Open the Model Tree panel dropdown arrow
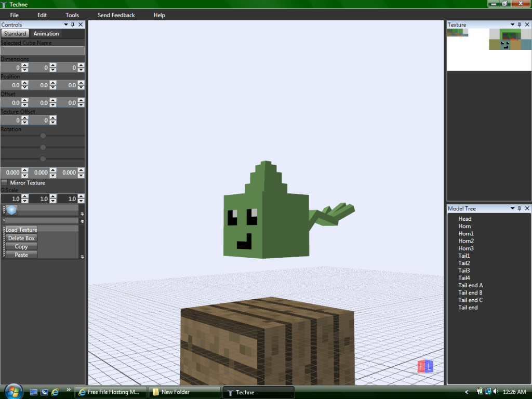This screenshot has height=399, width=532. [x=512, y=208]
